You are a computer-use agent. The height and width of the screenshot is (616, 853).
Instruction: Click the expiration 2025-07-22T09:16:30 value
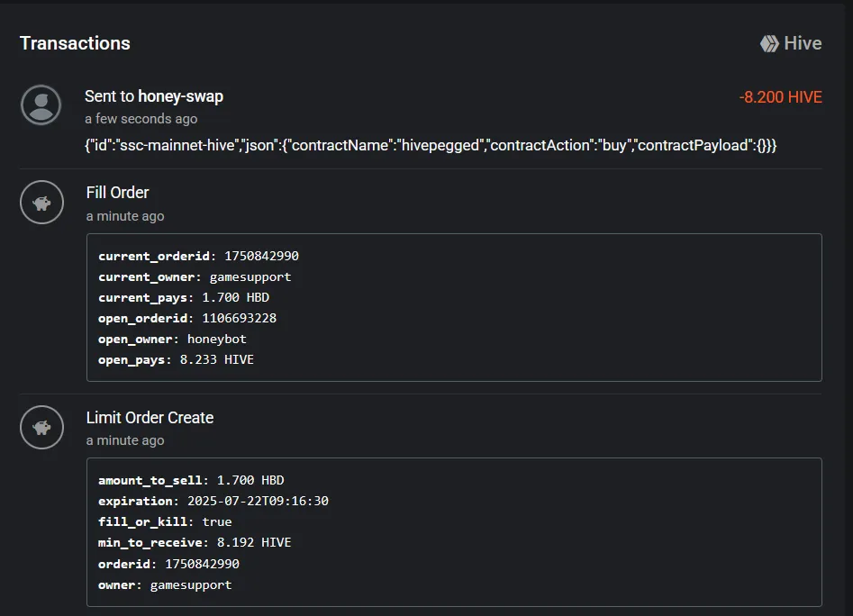click(258, 501)
